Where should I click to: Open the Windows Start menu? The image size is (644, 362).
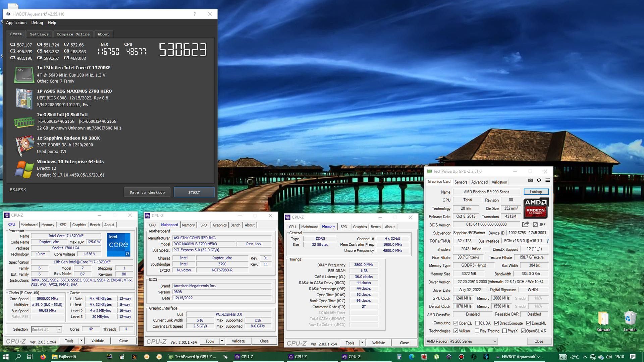pos(6,357)
